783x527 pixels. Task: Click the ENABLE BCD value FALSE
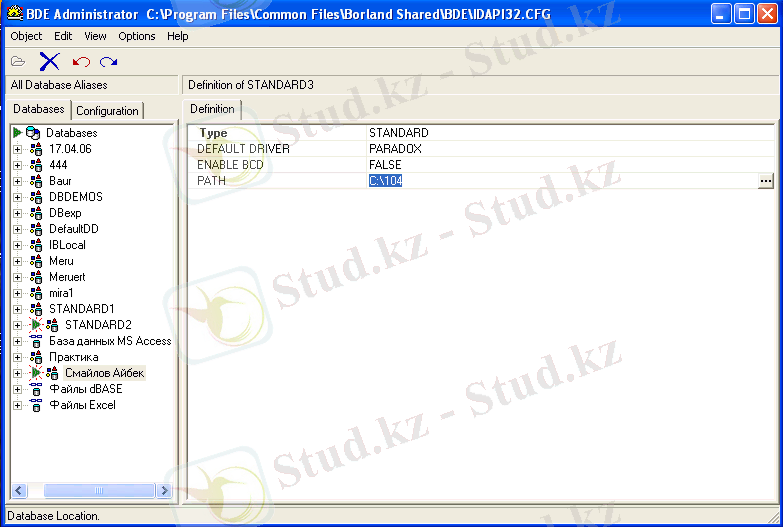[385, 165]
